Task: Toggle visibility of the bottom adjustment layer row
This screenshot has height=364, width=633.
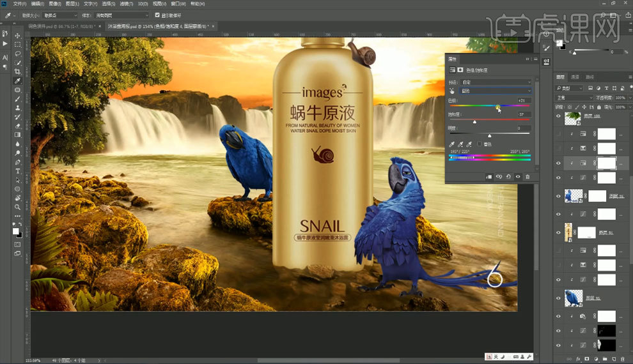Action: 559,345
